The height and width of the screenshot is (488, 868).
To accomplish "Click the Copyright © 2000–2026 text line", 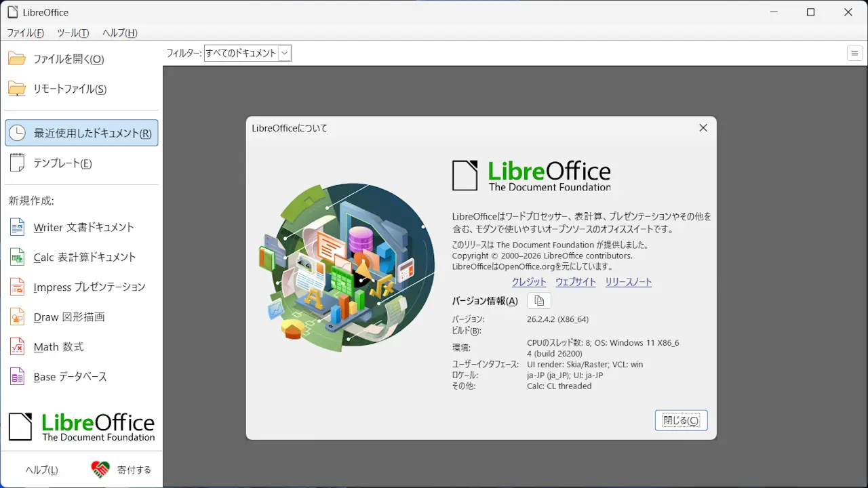I will point(542,256).
